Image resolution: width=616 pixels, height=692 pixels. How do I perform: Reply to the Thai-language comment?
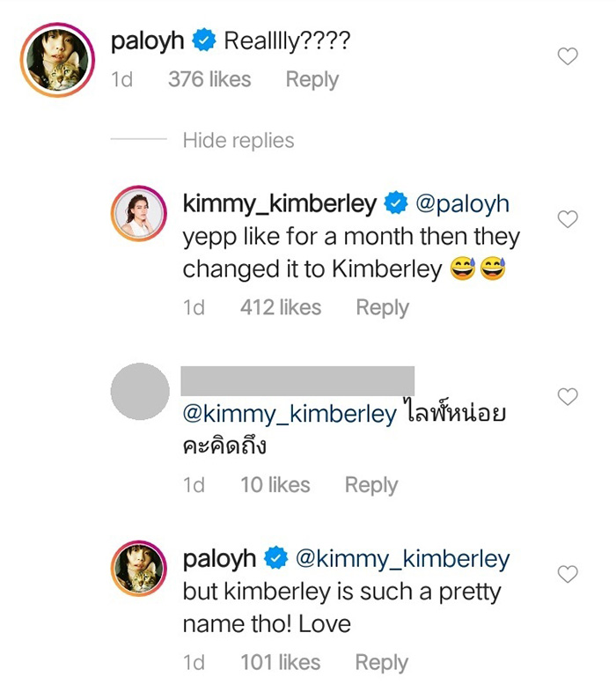370,485
